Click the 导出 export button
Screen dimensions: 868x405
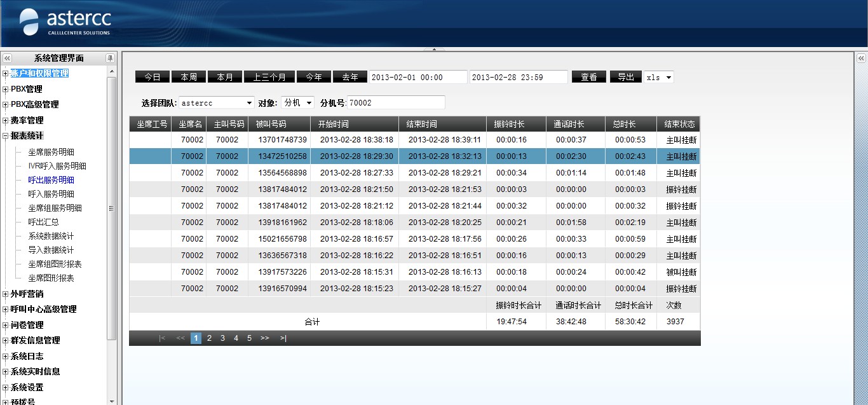pyautogui.click(x=626, y=77)
